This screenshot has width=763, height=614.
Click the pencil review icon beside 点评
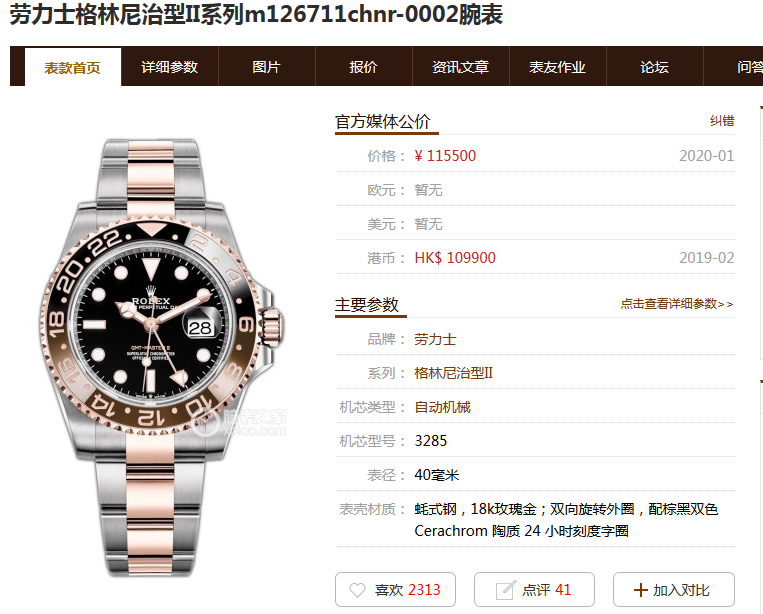[505, 590]
